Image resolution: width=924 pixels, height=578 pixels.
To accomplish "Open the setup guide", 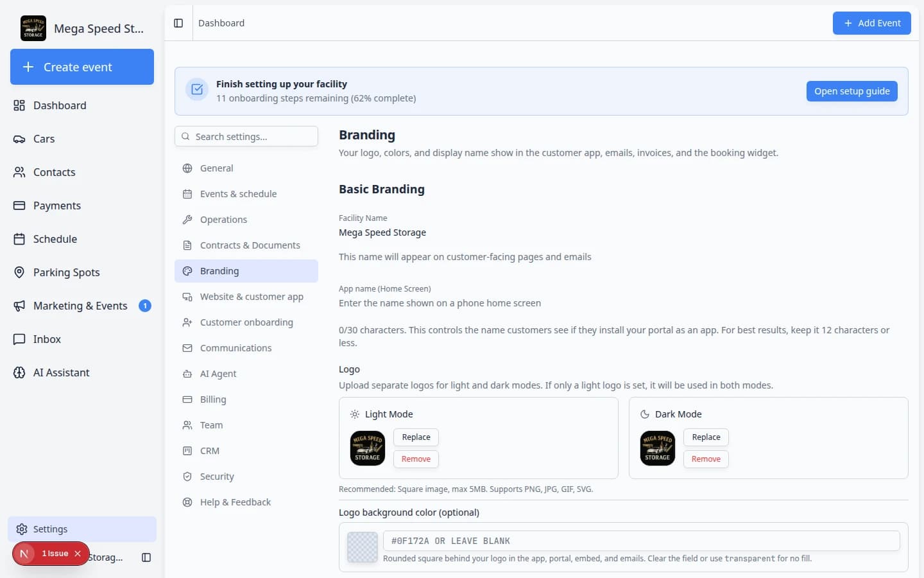I will (851, 91).
